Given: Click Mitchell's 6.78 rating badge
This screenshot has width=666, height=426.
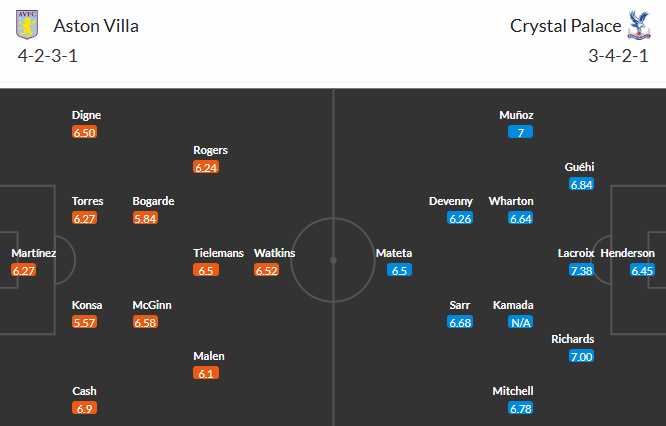Looking at the screenshot, I should click(x=520, y=408).
